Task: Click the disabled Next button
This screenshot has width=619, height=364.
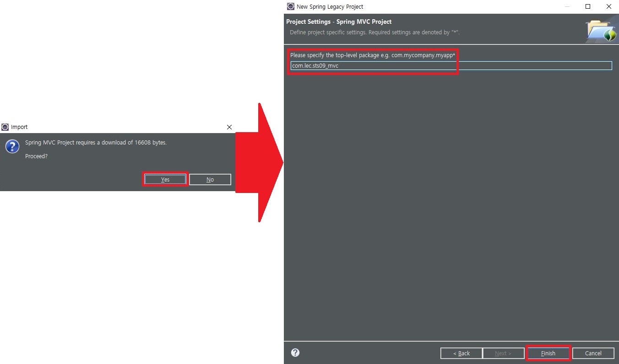Action: 503,353
